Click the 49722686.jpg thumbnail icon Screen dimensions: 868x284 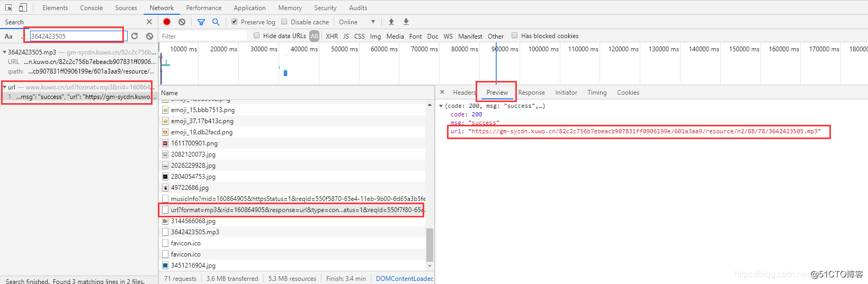pyautogui.click(x=165, y=187)
